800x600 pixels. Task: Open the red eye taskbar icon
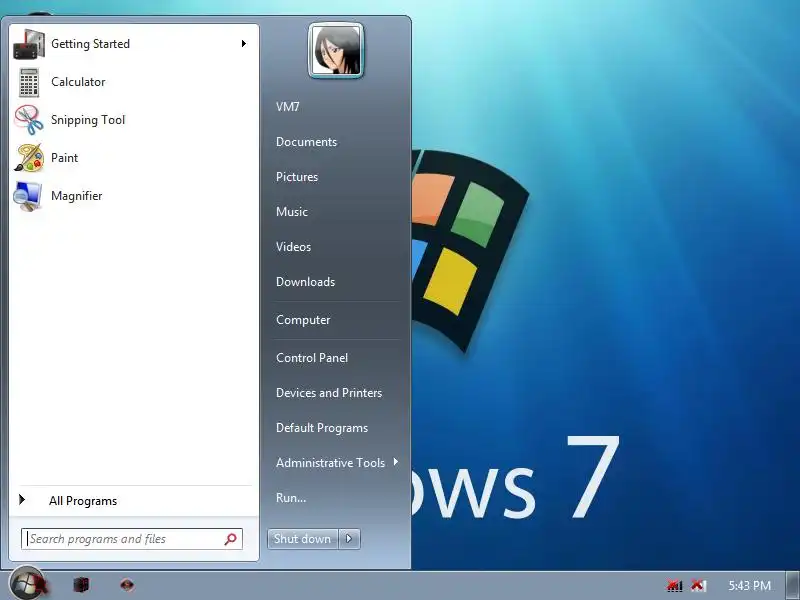pos(127,584)
